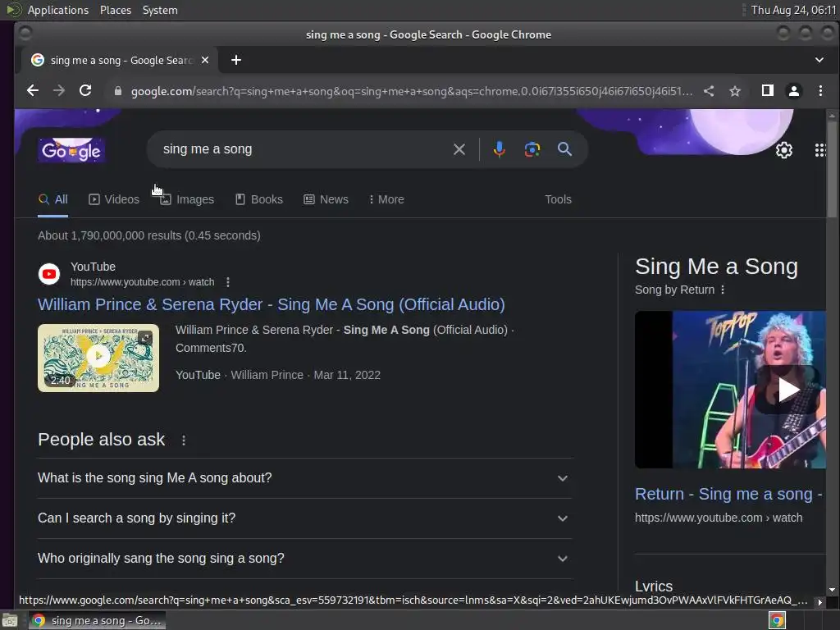
Task: Close the 'sing me a song' tab
Action: (x=204, y=60)
